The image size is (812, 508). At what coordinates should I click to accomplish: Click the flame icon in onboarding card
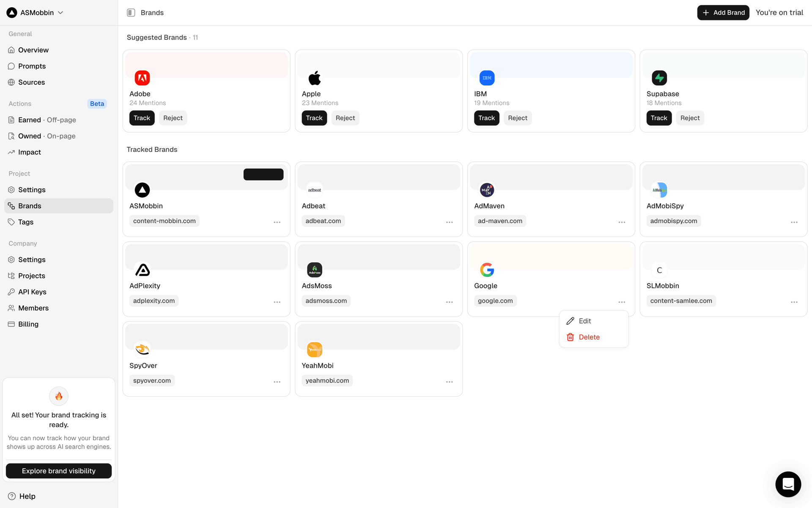[x=59, y=396]
